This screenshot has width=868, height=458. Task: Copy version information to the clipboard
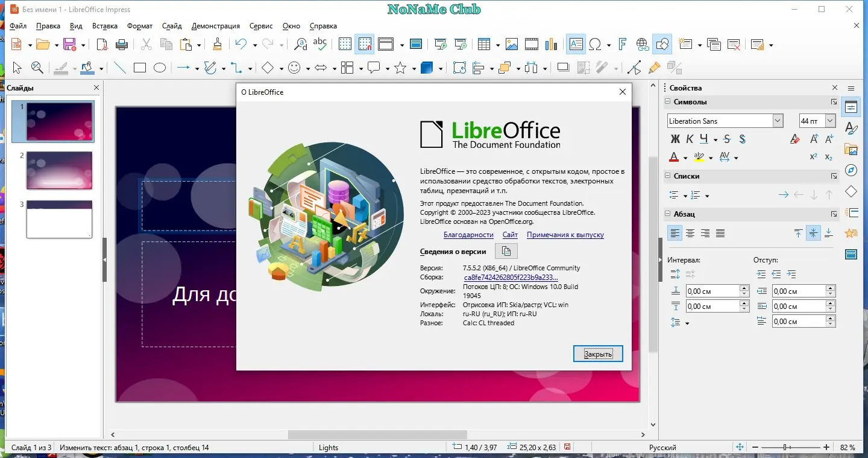[506, 252]
